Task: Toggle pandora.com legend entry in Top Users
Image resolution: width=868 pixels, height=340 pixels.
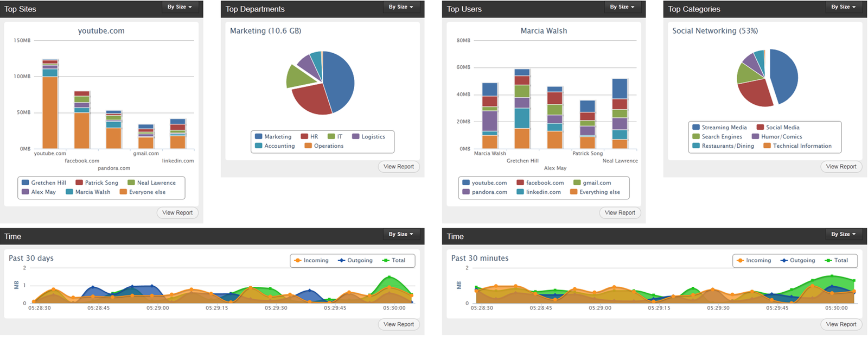Action: [485, 192]
